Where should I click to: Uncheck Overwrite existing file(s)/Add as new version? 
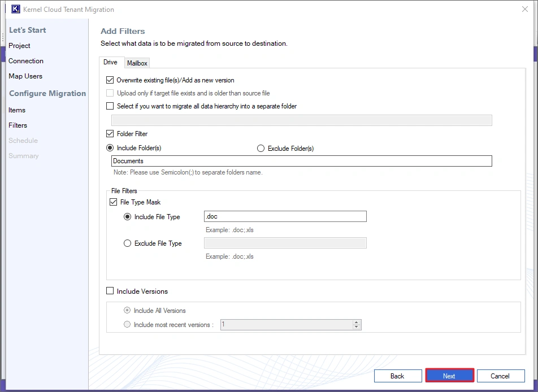(x=110, y=80)
